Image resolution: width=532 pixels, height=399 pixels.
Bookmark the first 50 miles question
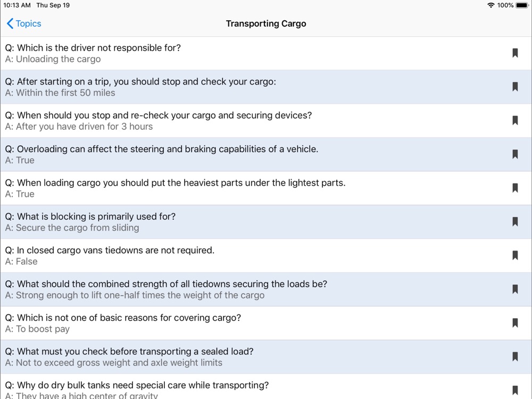515,87
